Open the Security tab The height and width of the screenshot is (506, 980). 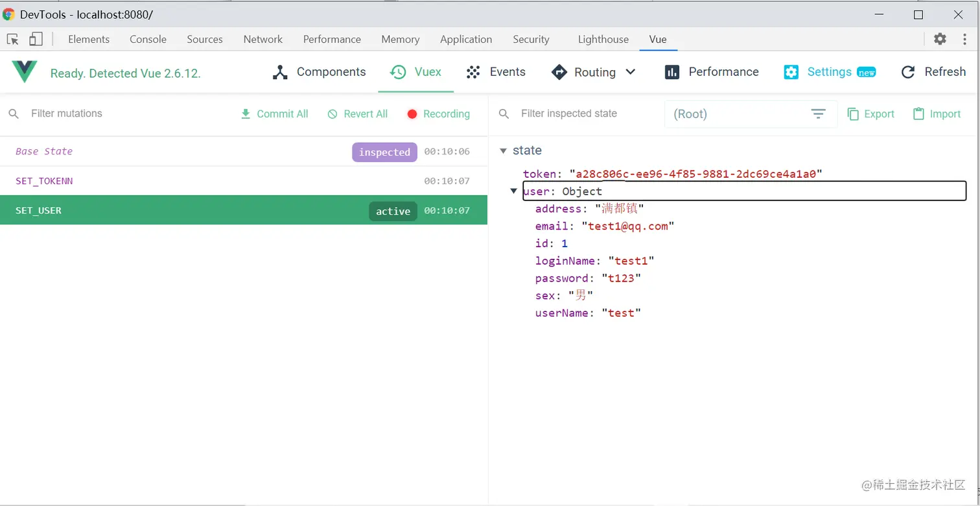click(531, 39)
